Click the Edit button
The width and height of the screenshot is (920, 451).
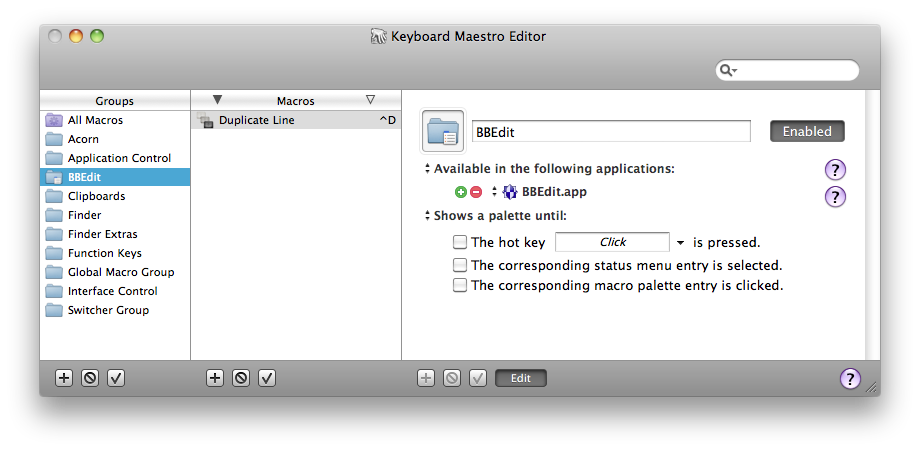click(521, 378)
